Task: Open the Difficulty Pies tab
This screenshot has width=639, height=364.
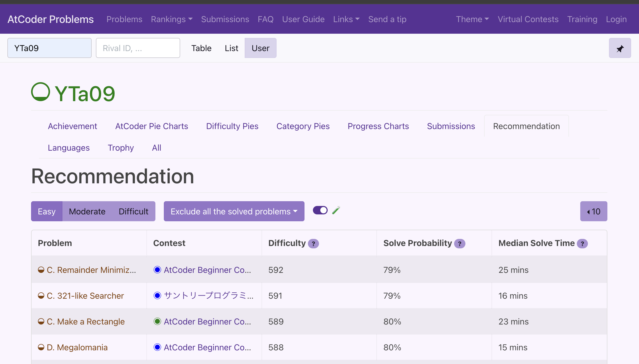Action: coord(232,126)
